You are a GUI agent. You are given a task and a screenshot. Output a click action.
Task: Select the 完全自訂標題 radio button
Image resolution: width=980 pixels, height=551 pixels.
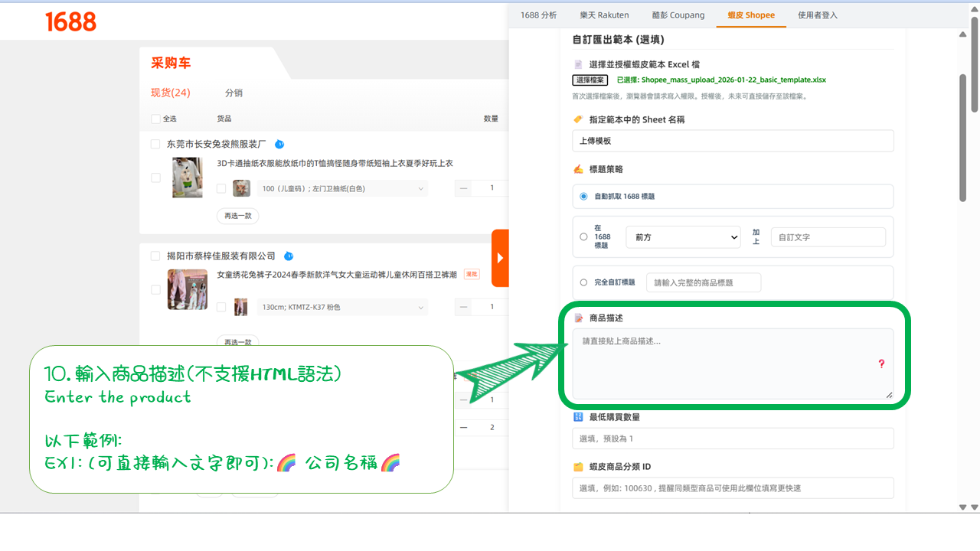tap(582, 281)
